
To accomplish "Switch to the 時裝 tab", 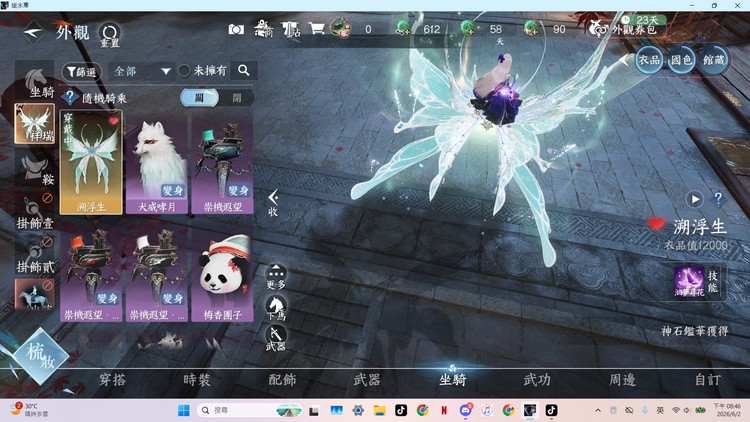I will [x=197, y=380].
